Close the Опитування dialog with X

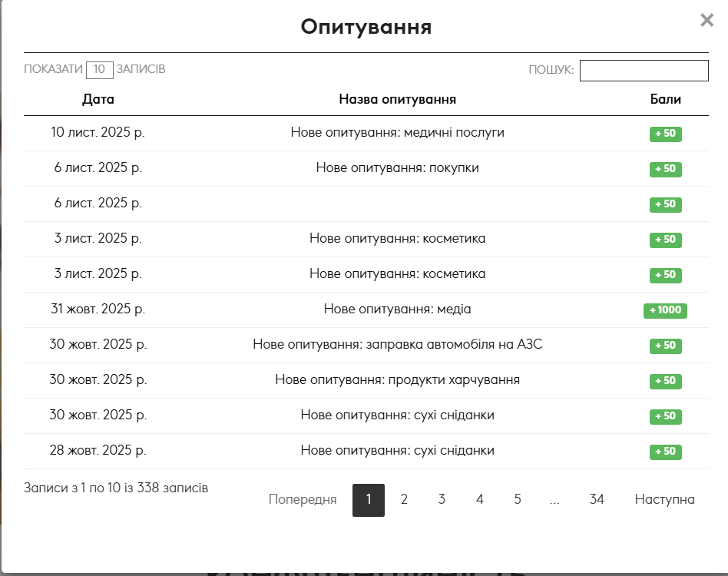pos(706,21)
